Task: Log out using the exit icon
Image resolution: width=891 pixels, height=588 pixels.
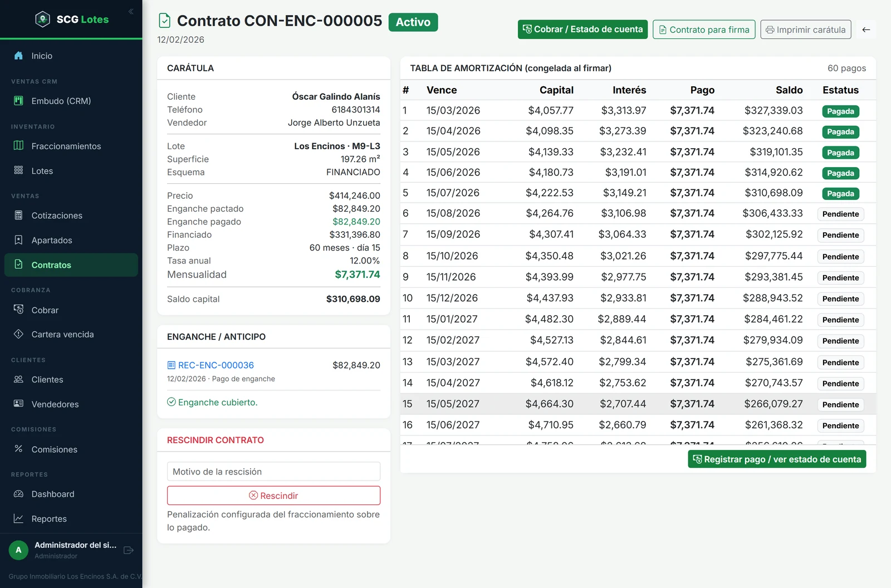Action: pos(129,550)
